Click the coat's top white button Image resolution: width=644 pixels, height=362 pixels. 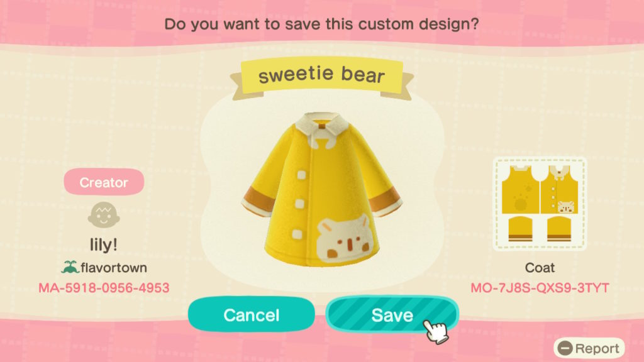click(x=301, y=175)
